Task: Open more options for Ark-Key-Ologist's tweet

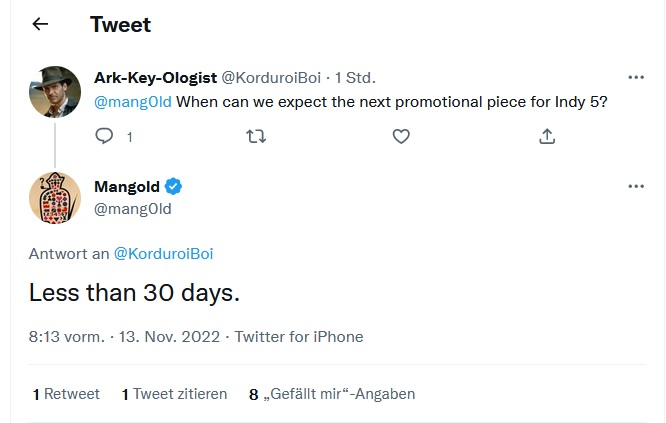Action: coord(635,77)
